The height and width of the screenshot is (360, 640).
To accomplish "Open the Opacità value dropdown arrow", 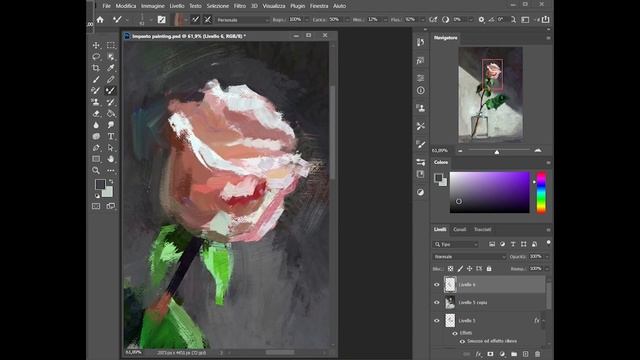I will [x=547, y=257].
